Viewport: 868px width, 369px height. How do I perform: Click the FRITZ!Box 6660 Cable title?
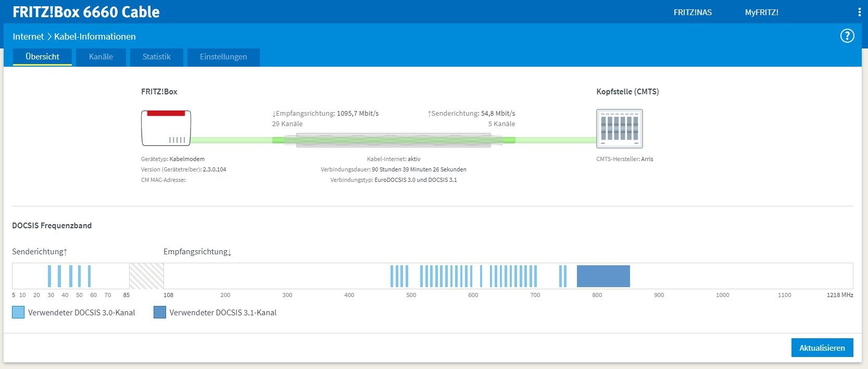coord(86,12)
